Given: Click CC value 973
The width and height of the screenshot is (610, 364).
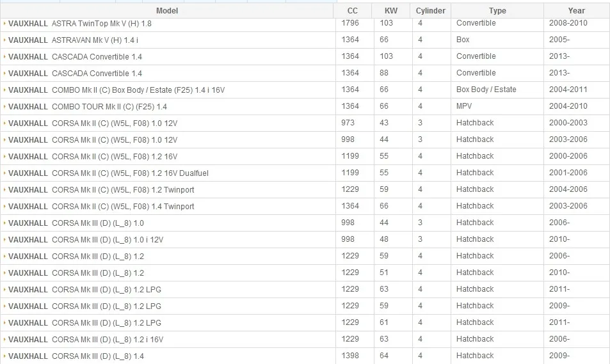Looking at the screenshot, I should (348, 123).
